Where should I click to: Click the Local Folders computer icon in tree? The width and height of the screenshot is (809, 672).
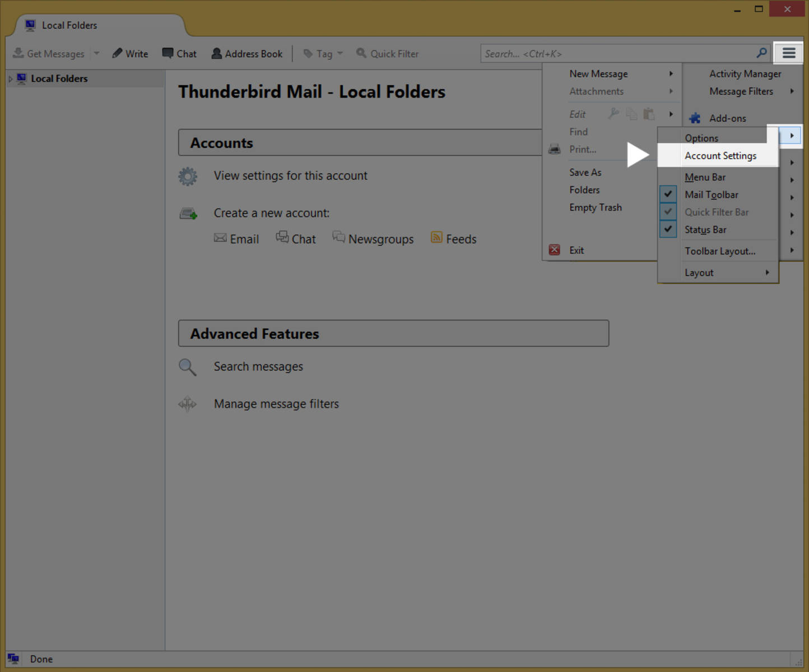click(x=22, y=78)
